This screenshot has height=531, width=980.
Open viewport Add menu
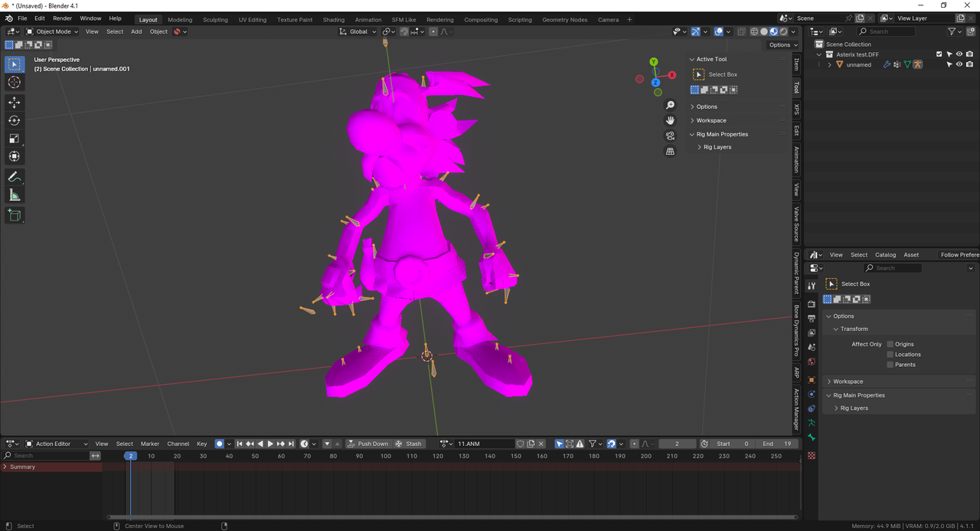pos(136,31)
